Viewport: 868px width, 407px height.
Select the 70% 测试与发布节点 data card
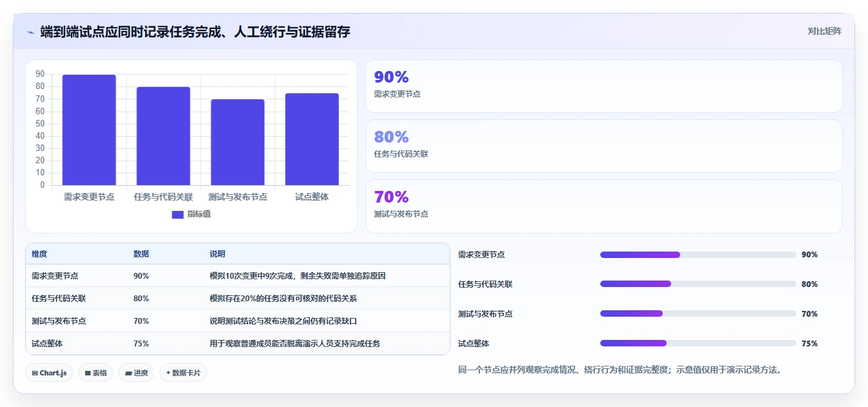point(603,206)
